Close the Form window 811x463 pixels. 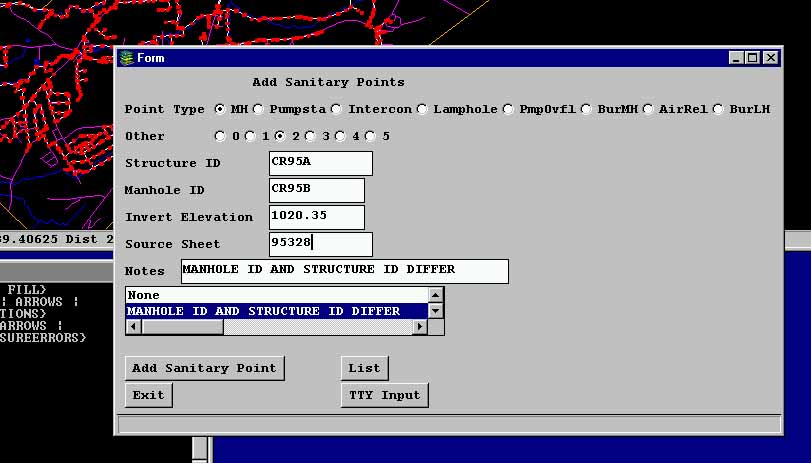[x=771, y=58]
